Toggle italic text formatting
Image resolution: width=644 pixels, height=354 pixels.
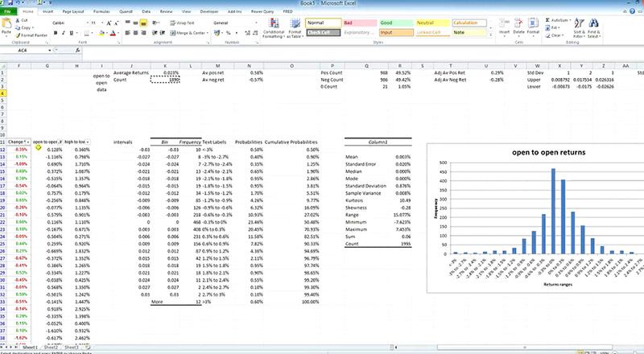64,33
